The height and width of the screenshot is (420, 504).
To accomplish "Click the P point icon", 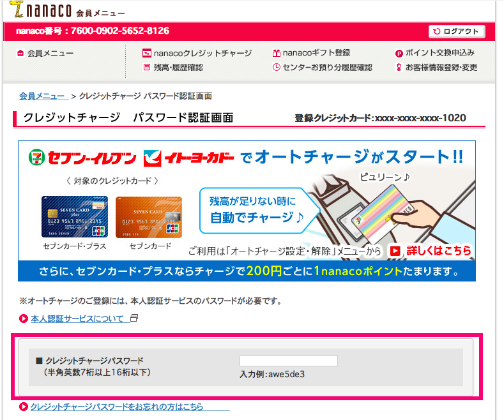I will (x=399, y=54).
